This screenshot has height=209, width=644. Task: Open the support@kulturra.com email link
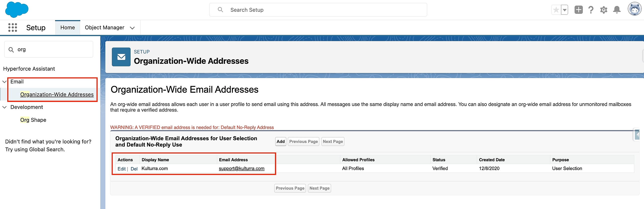(x=242, y=169)
